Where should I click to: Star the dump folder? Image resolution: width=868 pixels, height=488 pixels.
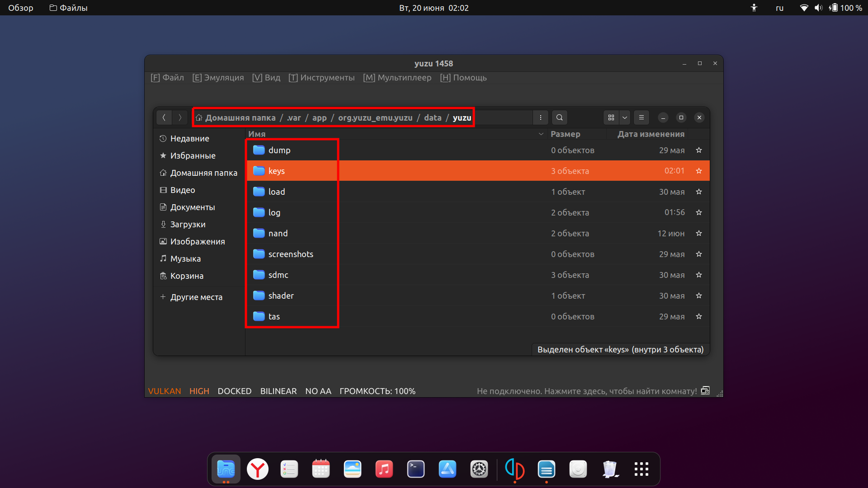[699, 150]
